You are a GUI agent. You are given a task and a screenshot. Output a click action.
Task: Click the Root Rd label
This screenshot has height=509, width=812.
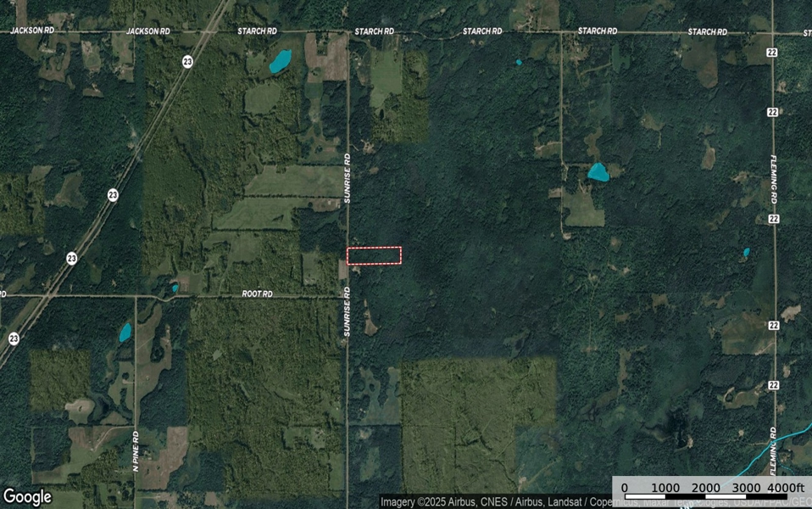point(257,294)
